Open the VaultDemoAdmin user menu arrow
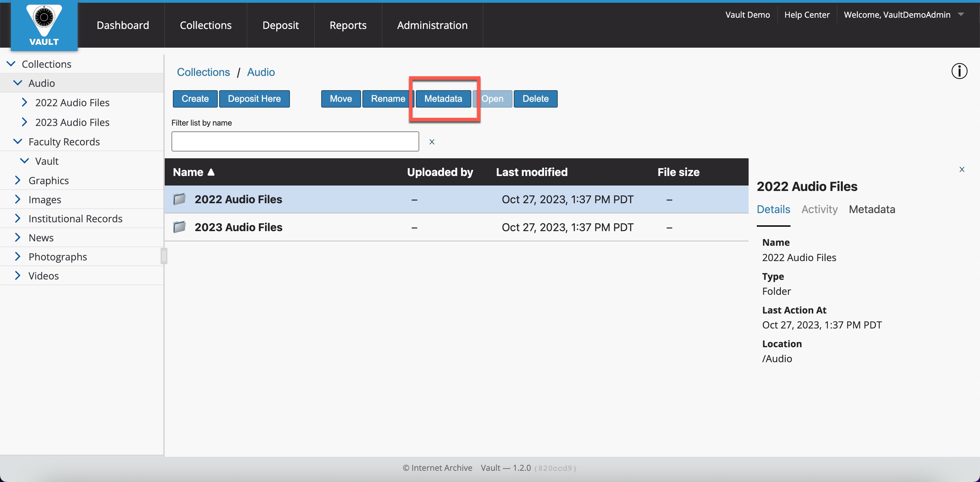Screen dimensions: 980x482 click(x=961, y=14)
